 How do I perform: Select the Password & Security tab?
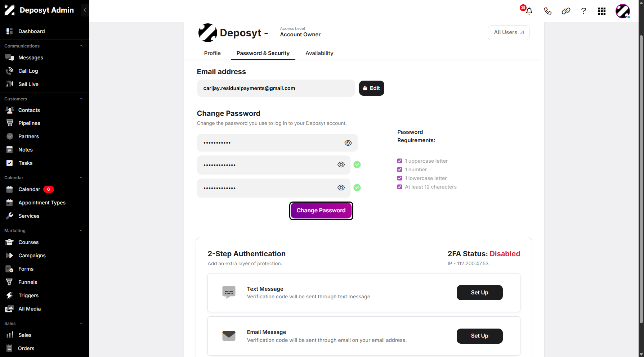[263, 53]
